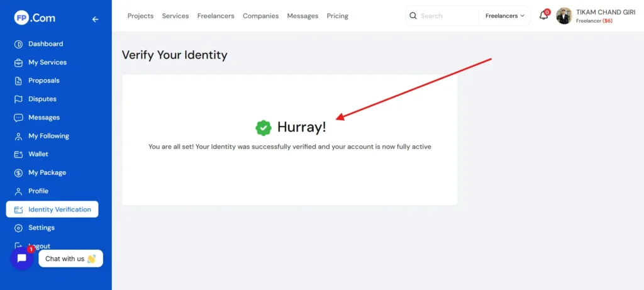Open Proposals from the sidebar
The height and width of the screenshot is (290, 644).
pyautogui.click(x=43, y=81)
